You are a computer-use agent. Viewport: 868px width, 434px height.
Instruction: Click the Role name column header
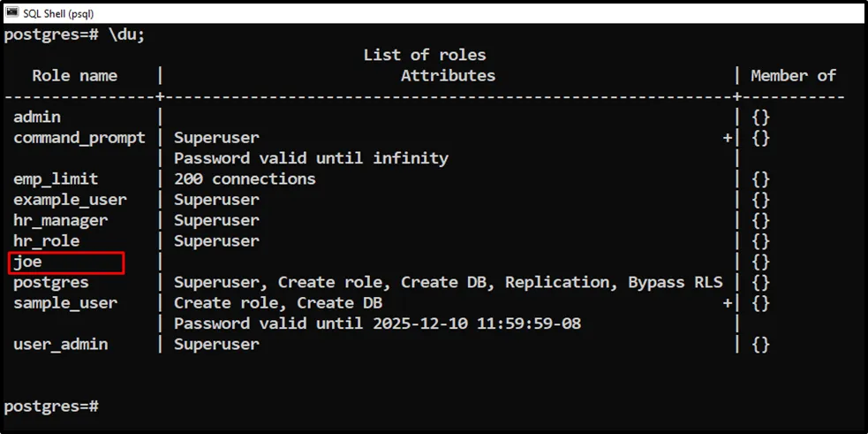(x=75, y=76)
